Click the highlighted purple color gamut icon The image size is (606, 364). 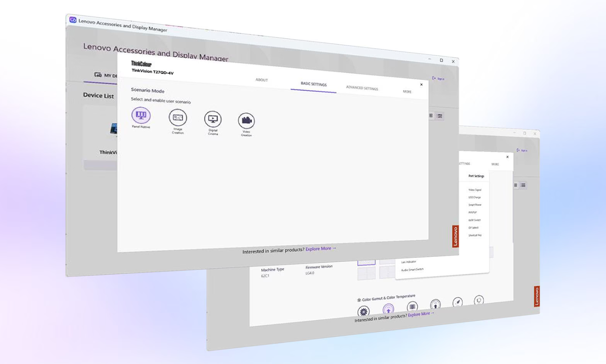click(x=388, y=309)
